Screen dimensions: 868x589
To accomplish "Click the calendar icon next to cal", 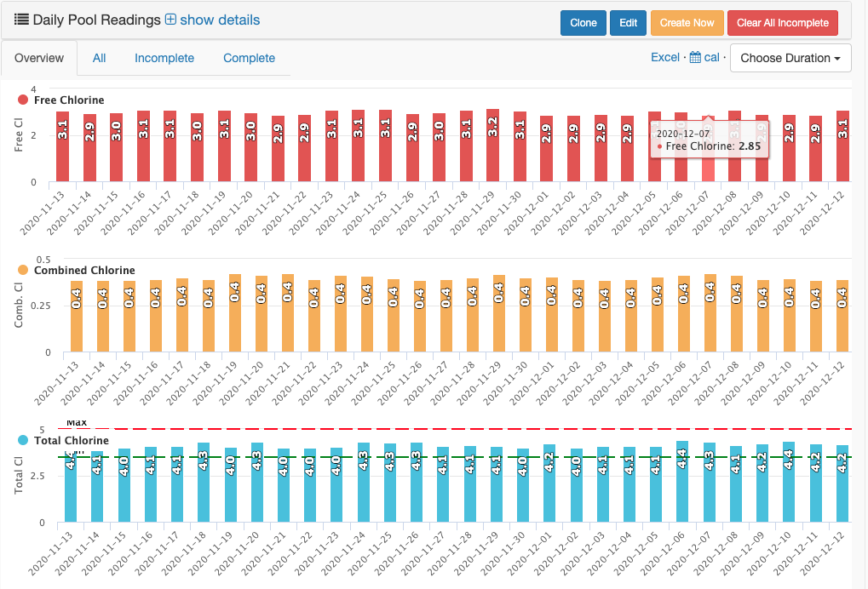I will [x=695, y=58].
